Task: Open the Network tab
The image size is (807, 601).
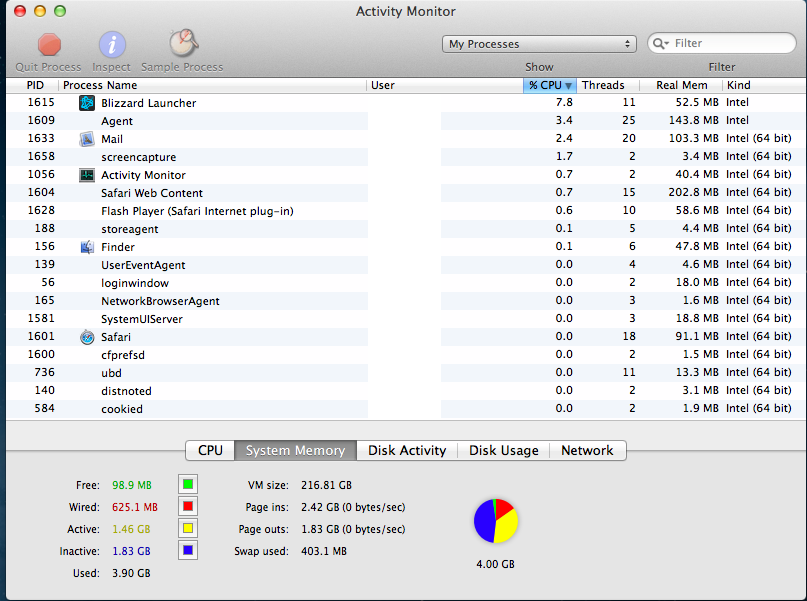Action: tap(587, 450)
